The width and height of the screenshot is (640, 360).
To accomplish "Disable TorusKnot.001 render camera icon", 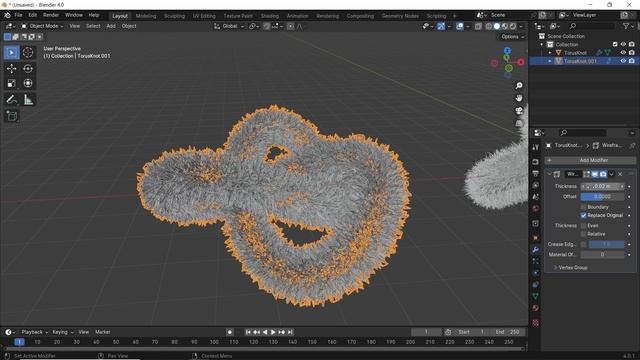I will pos(631,61).
